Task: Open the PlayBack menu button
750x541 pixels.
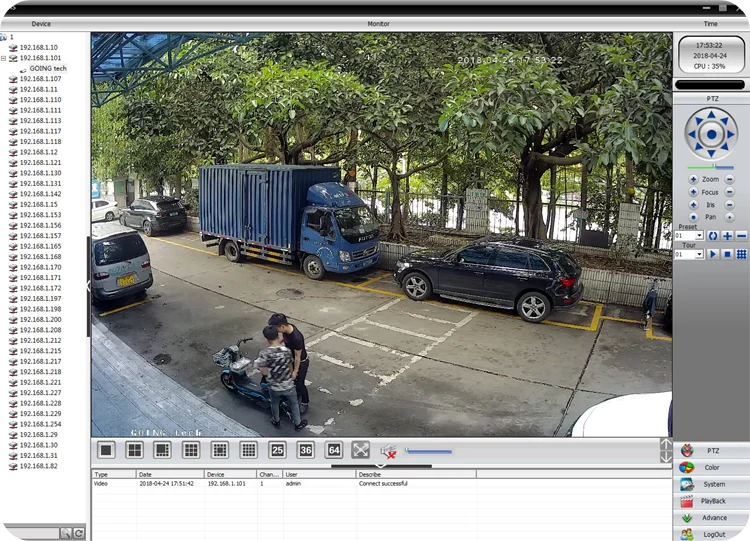Action: point(711,501)
